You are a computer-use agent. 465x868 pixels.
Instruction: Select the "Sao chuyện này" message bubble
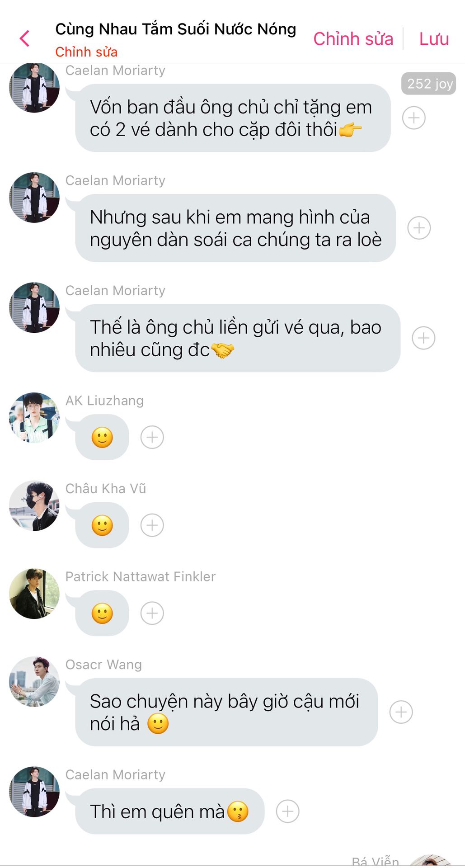226,712
